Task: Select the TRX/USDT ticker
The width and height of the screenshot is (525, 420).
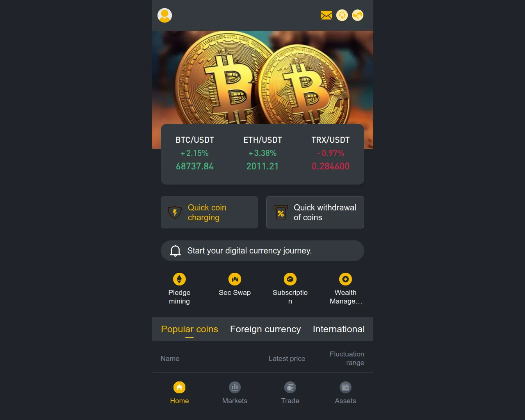Action: [x=331, y=153]
